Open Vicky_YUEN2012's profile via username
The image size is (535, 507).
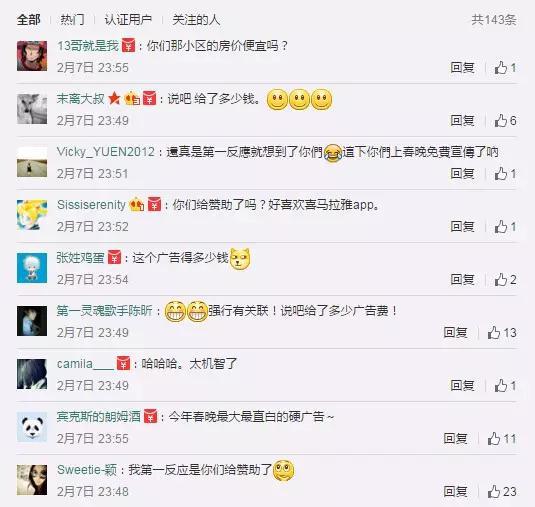106,152
